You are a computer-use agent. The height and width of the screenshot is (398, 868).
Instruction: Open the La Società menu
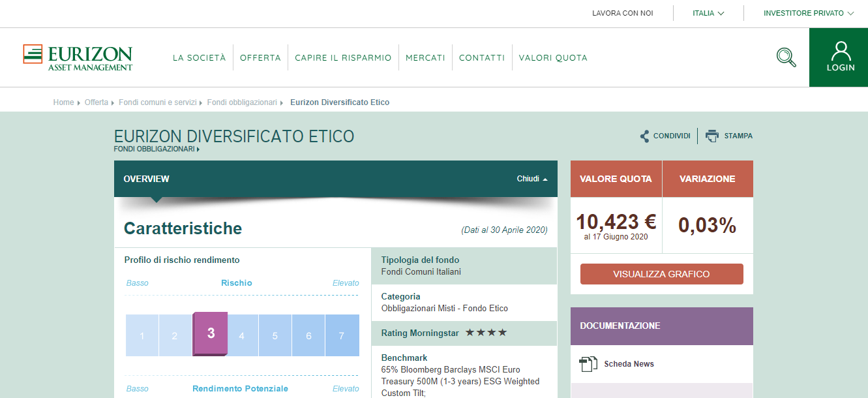point(199,57)
